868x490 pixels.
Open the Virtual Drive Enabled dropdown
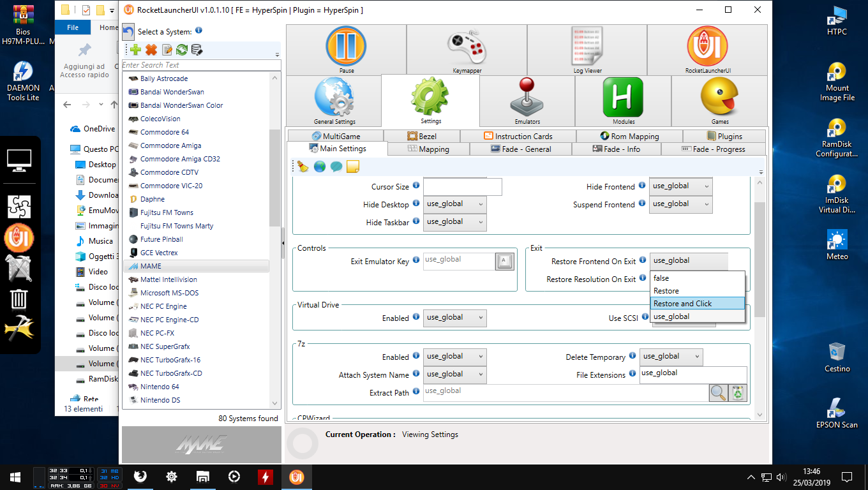(454, 317)
